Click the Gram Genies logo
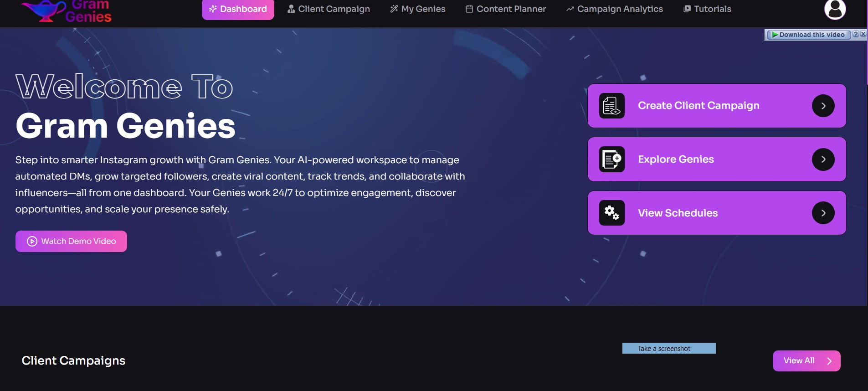Image resolution: width=868 pixels, height=391 pixels. pos(67,11)
